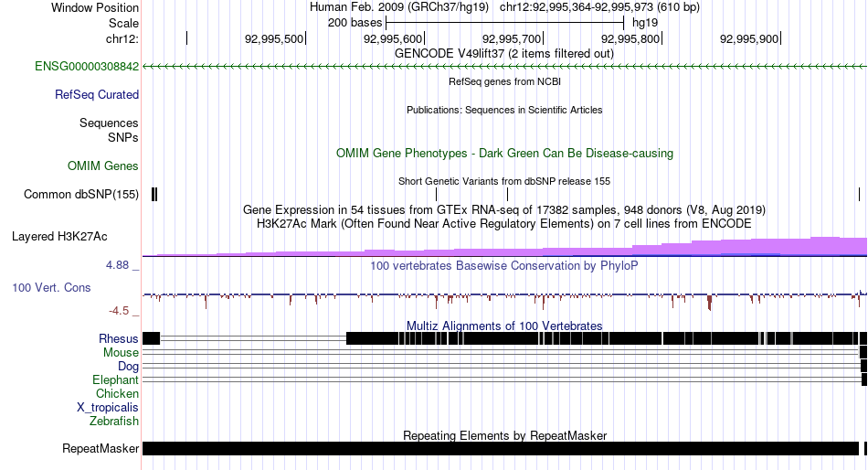Click the Scale label
The image size is (868, 470).
[123, 23]
